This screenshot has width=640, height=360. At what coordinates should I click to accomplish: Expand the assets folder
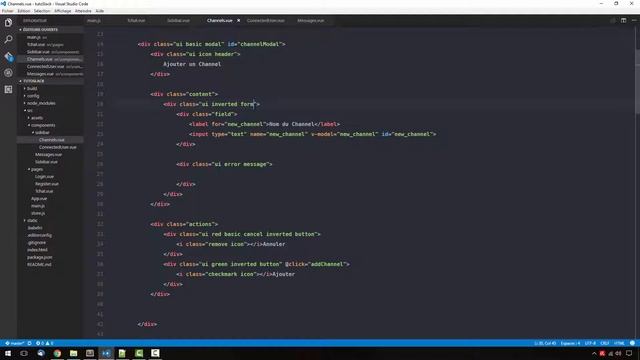click(x=37, y=118)
